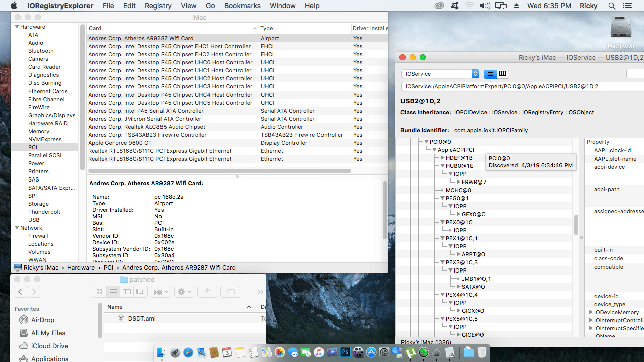Screen dimensions: 644x362
Task: Collapse the PEG0@1 node
Action: coord(442,199)
